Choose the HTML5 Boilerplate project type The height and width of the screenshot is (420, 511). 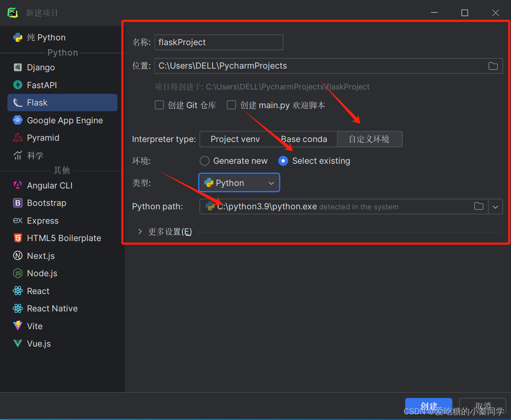tap(62, 238)
